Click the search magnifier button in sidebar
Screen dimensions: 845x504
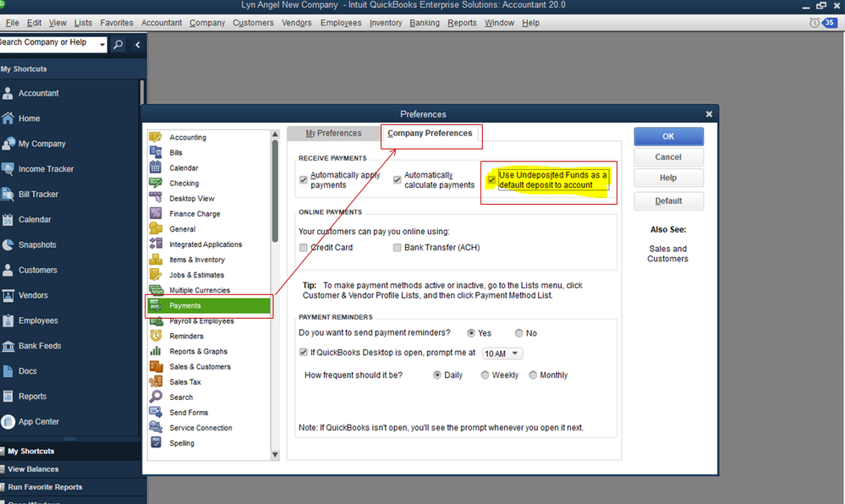[118, 45]
